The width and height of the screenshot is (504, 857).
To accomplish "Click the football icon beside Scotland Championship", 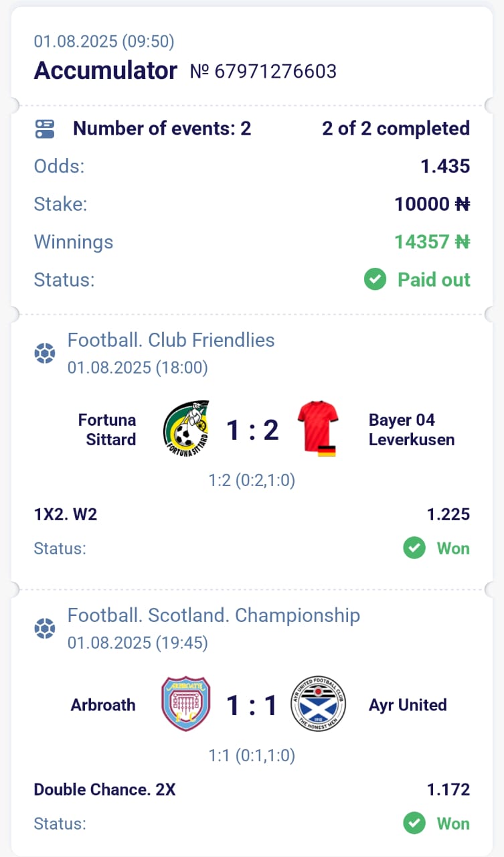I will point(44,629).
